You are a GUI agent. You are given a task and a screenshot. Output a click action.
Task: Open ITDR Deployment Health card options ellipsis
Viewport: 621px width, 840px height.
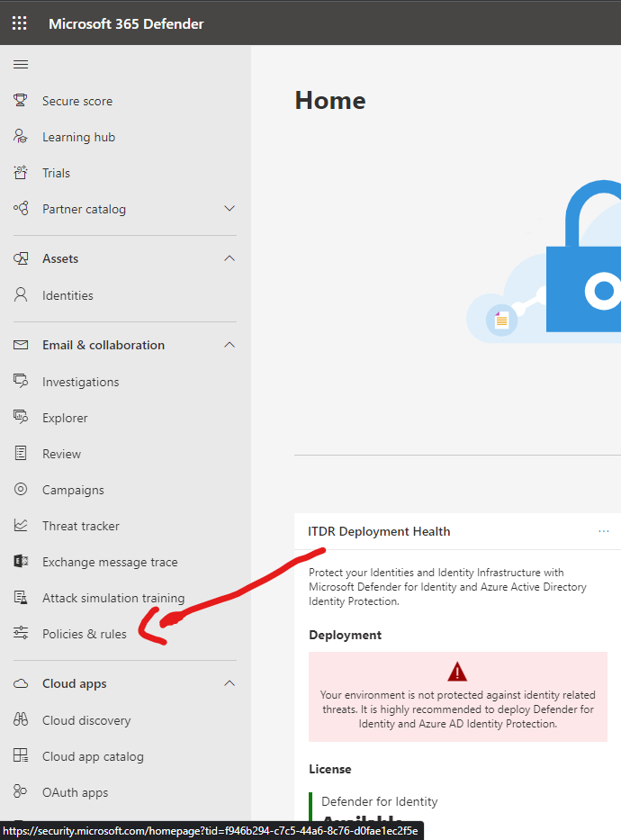click(x=604, y=531)
